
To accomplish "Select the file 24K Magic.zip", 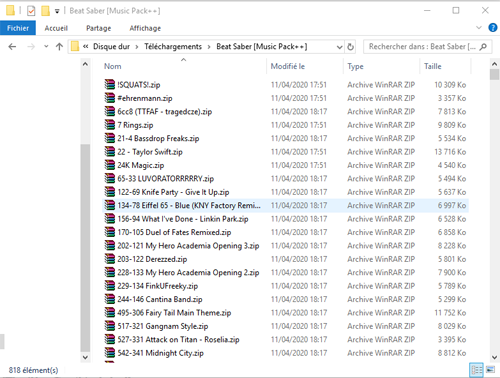I will pos(141,165).
